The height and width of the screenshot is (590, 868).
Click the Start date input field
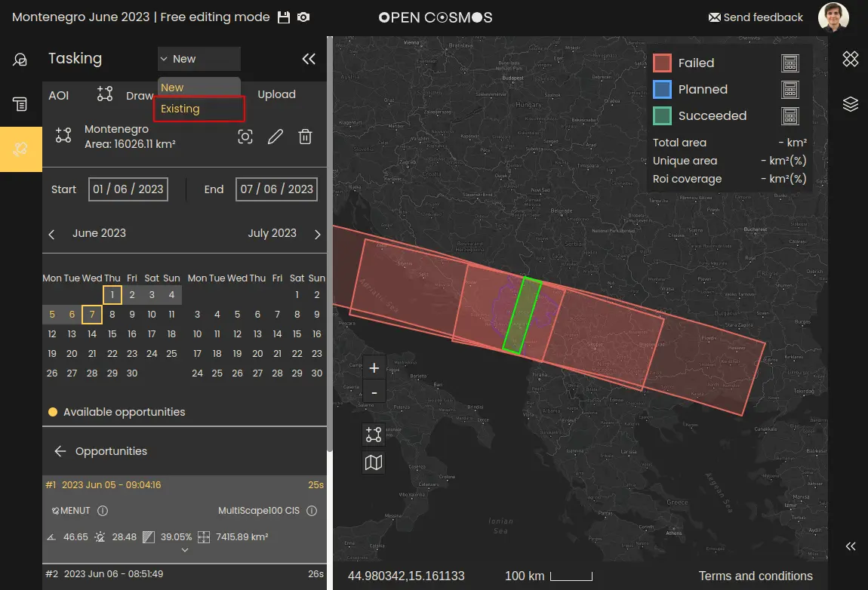pyautogui.click(x=128, y=189)
